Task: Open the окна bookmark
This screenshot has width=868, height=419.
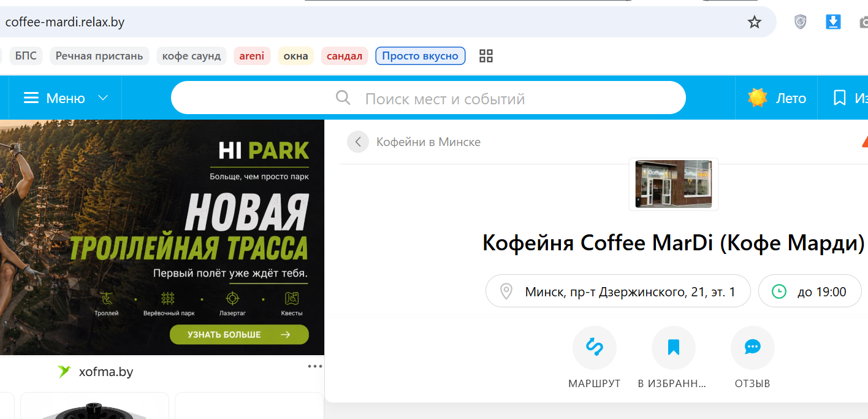Action: (296, 56)
